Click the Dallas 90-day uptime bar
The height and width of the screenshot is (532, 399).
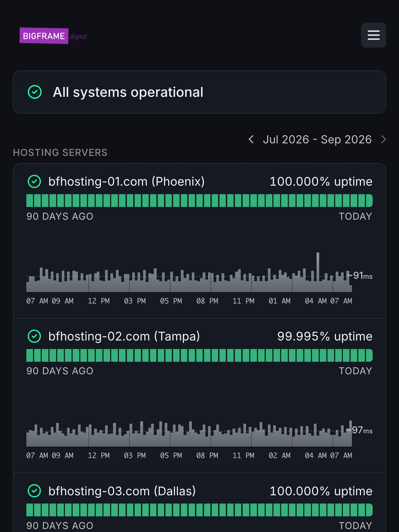tap(199, 510)
